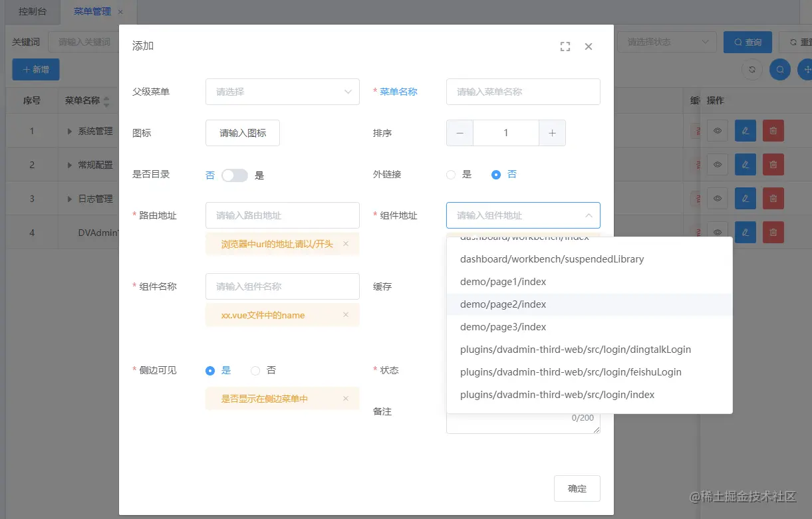This screenshot has height=519, width=812.
Task: Click the 确定 button
Action: (x=577, y=488)
